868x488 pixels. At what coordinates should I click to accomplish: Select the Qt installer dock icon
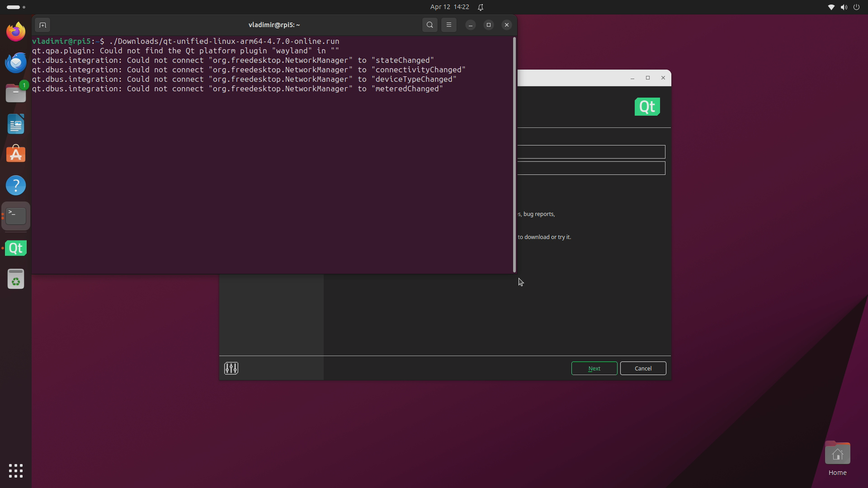pyautogui.click(x=16, y=248)
